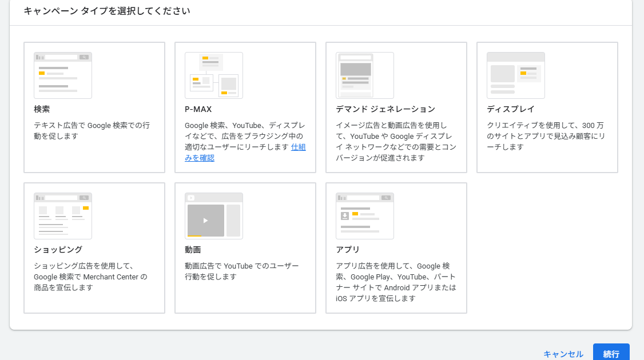644x360 pixels.
Task: Choose the ショッピング campaign title
Action: tap(58, 250)
